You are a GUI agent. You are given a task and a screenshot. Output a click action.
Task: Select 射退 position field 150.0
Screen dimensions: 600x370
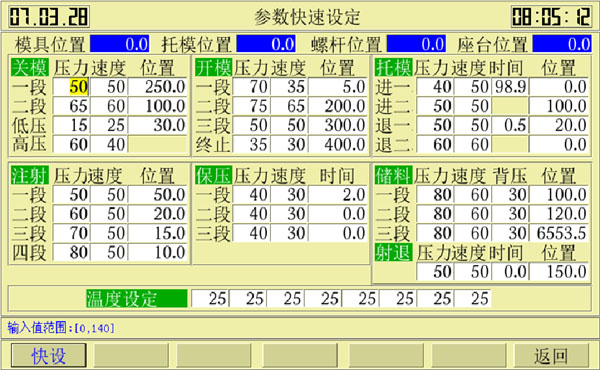pyautogui.click(x=559, y=272)
